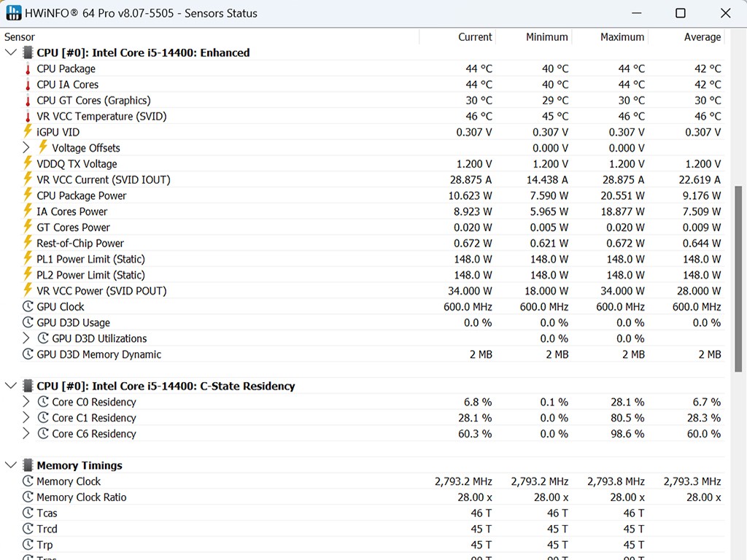Click the lightning bolt icon next to iGPU VID

28,132
